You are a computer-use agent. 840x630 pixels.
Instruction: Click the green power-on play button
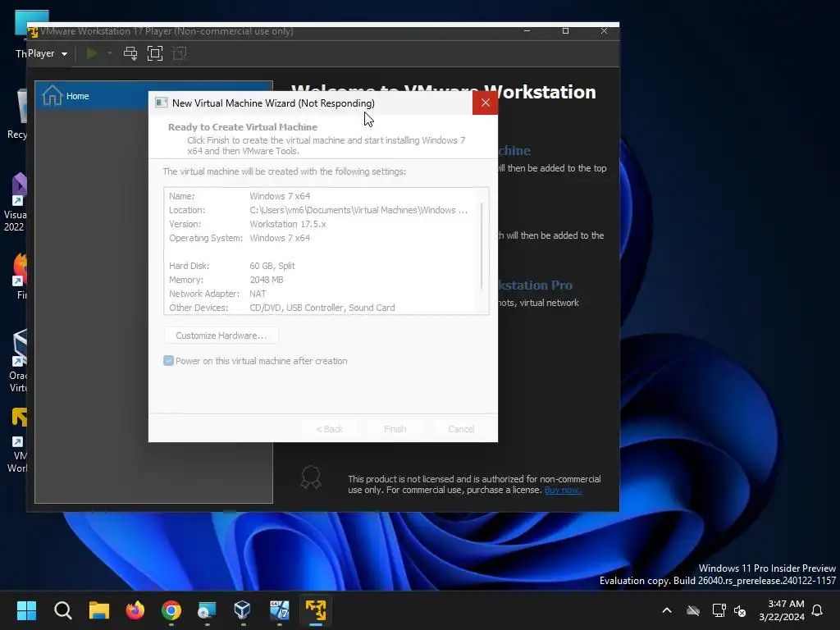92,53
